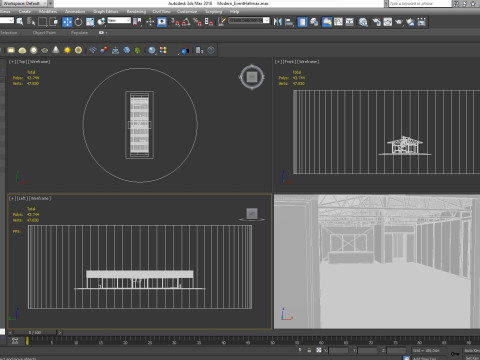Open the Material Editor icon

[x=363, y=22]
